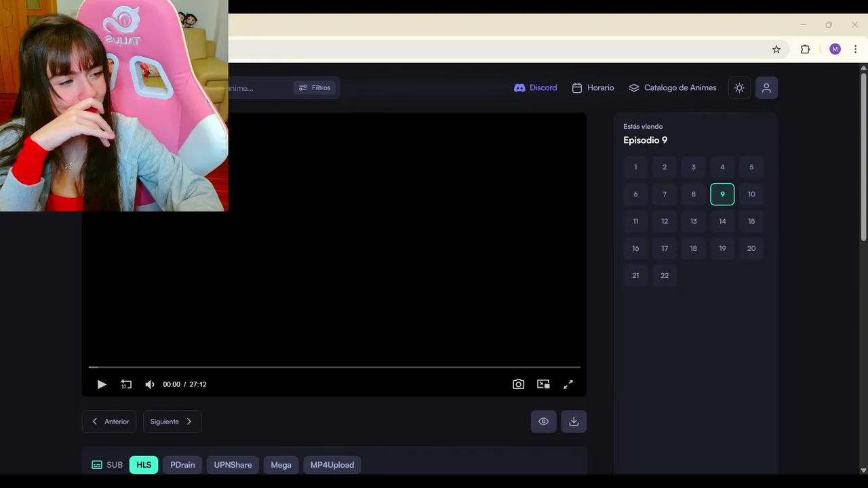Go to Siguiente episode
The height and width of the screenshot is (488, 868).
172,422
